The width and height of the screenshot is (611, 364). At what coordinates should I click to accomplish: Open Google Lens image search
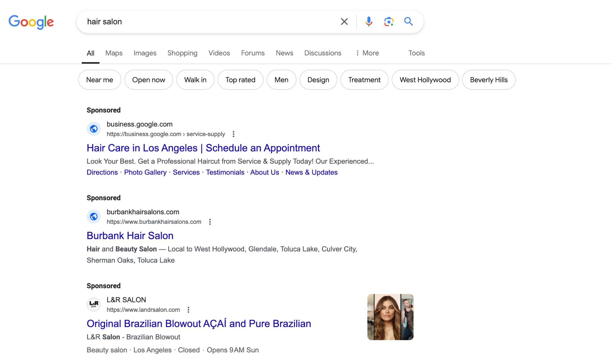tap(388, 21)
